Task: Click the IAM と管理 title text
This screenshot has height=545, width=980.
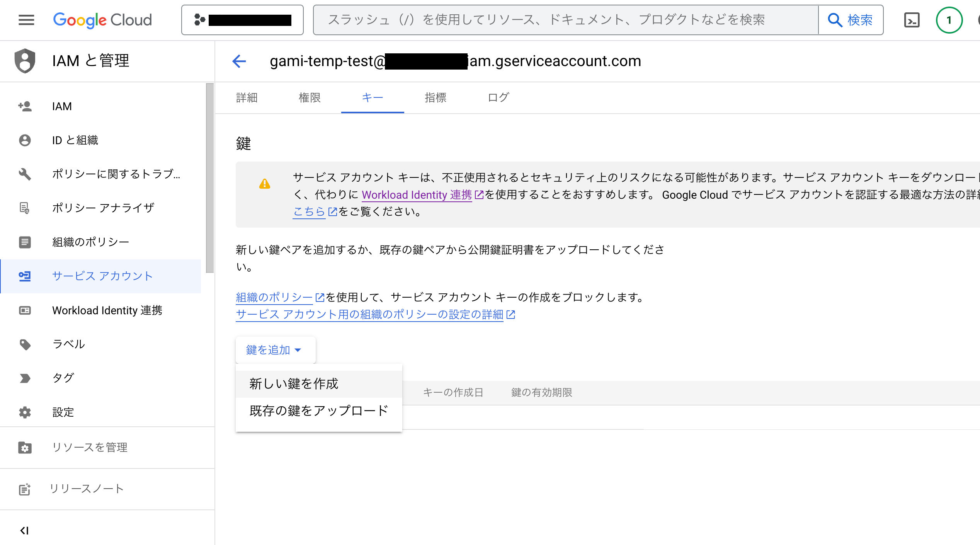Action: coord(91,61)
